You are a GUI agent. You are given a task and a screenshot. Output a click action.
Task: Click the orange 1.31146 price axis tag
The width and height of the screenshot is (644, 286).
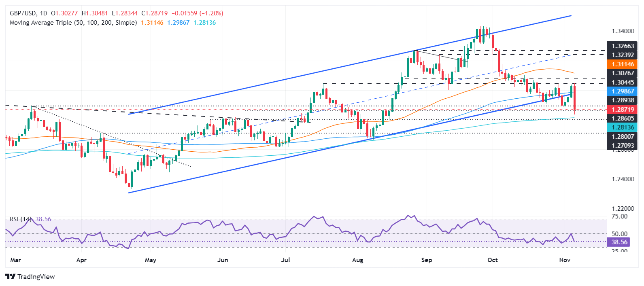[622, 64]
